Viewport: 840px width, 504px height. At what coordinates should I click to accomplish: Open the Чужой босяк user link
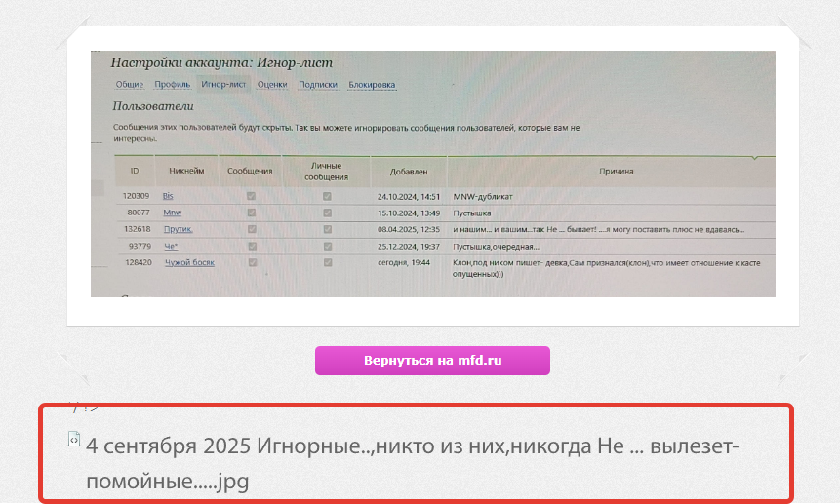pos(189,262)
